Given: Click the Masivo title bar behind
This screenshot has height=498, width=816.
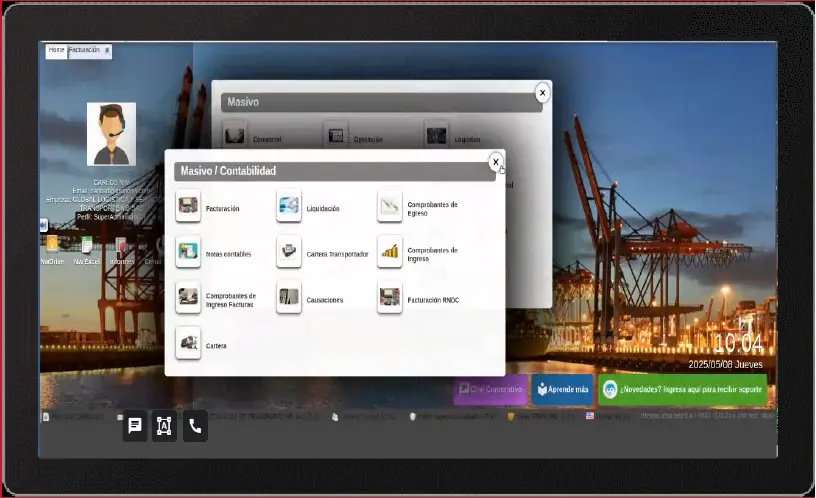Looking at the screenshot, I should (381, 102).
